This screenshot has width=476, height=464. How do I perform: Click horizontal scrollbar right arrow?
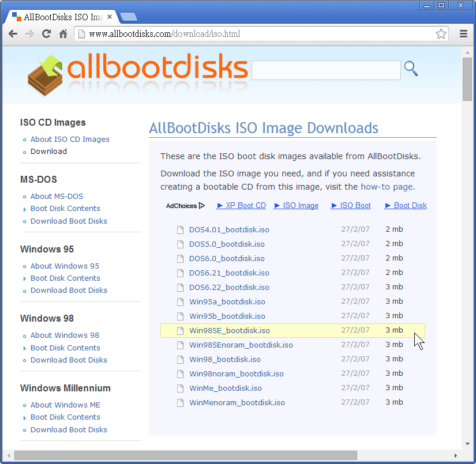click(455, 455)
